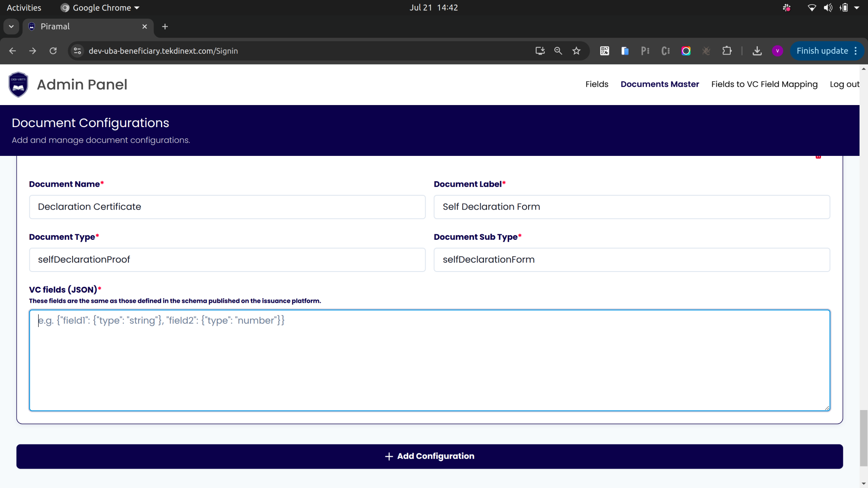
Task: Click the Finish update button
Action: [x=822, y=51]
